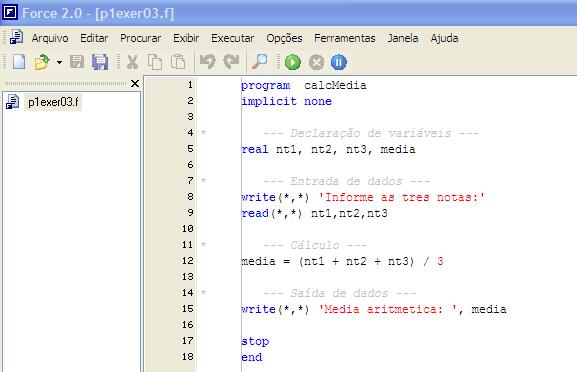Click the comment 'Entrada de dados'
Image resolution: width=577 pixels, height=372 pixels.
(x=346, y=181)
